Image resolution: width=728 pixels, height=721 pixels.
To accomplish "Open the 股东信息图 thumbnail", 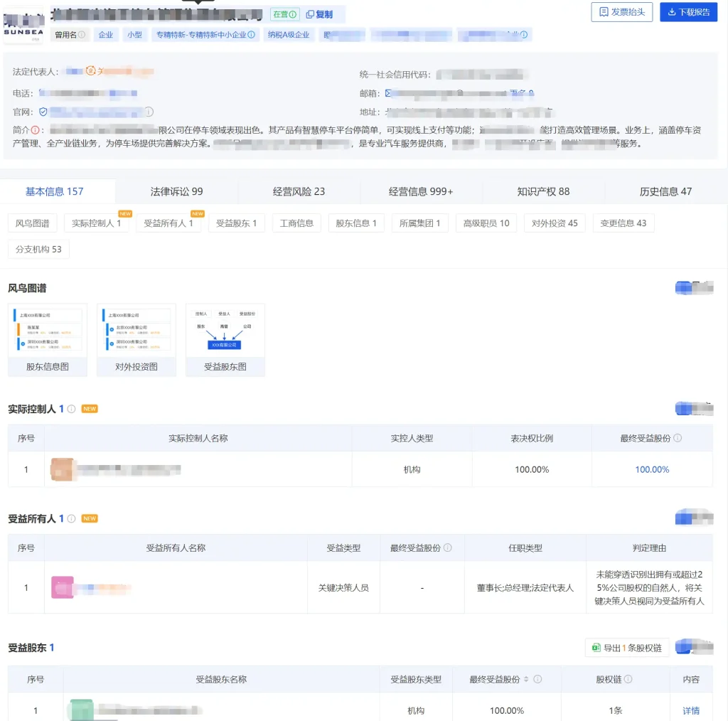I will pos(47,340).
